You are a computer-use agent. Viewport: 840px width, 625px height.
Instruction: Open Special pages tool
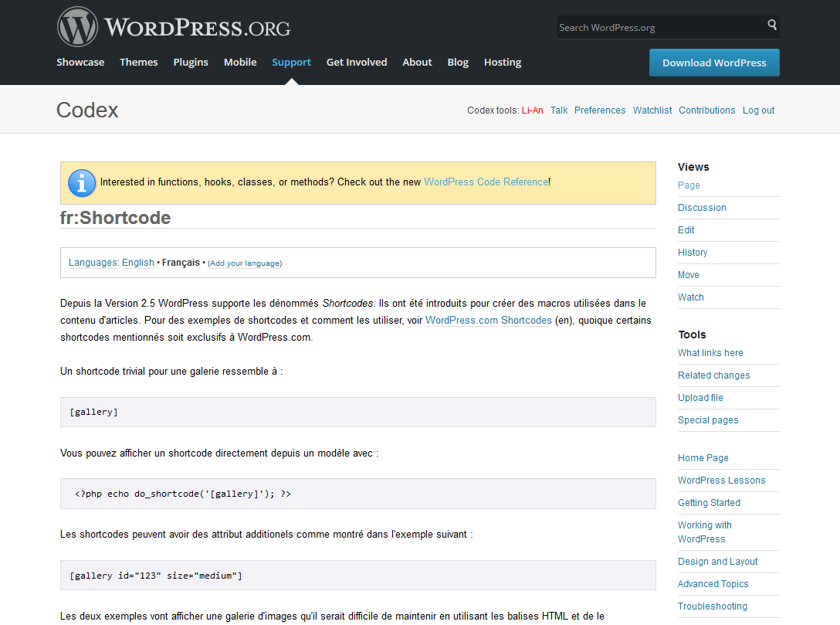(708, 420)
